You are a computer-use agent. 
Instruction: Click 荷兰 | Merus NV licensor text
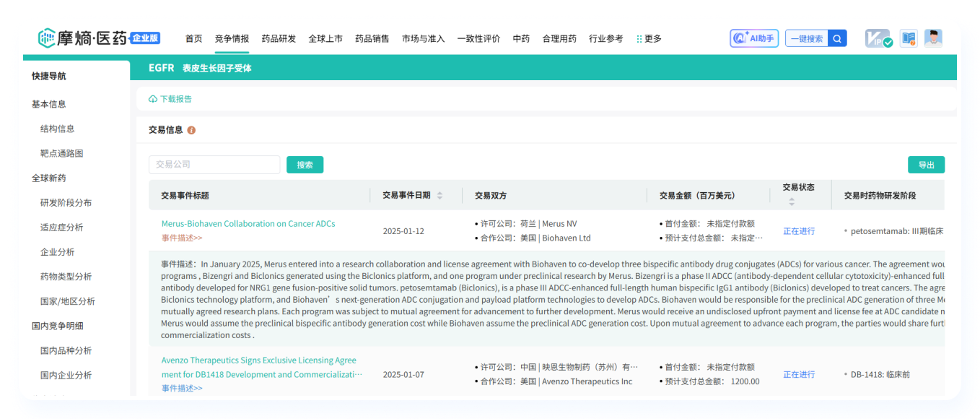(x=548, y=224)
